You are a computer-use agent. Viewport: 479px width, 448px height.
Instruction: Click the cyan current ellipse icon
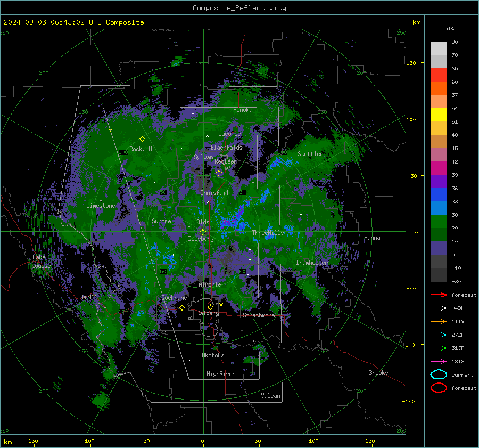click(x=439, y=374)
